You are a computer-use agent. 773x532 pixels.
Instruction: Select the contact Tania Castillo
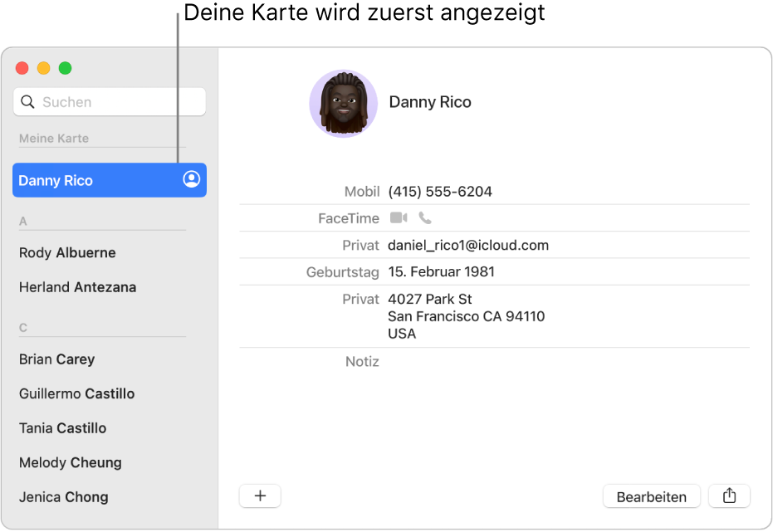pyautogui.click(x=62, y=428)
